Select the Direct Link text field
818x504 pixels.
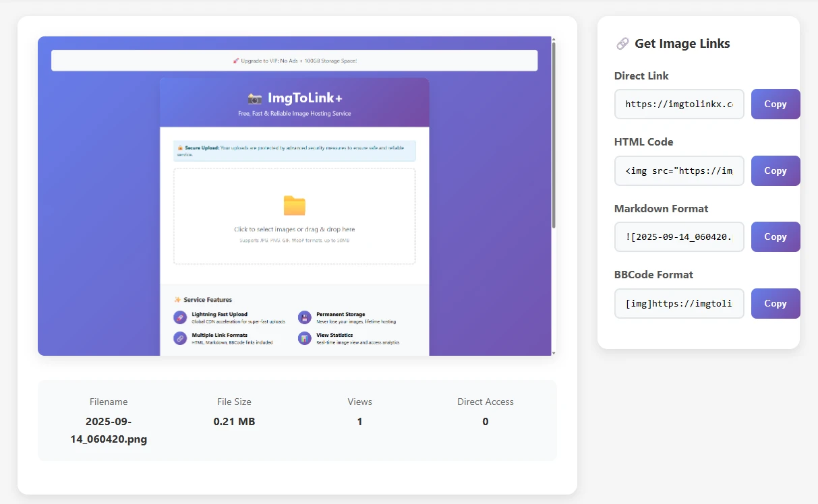[679, 104]
